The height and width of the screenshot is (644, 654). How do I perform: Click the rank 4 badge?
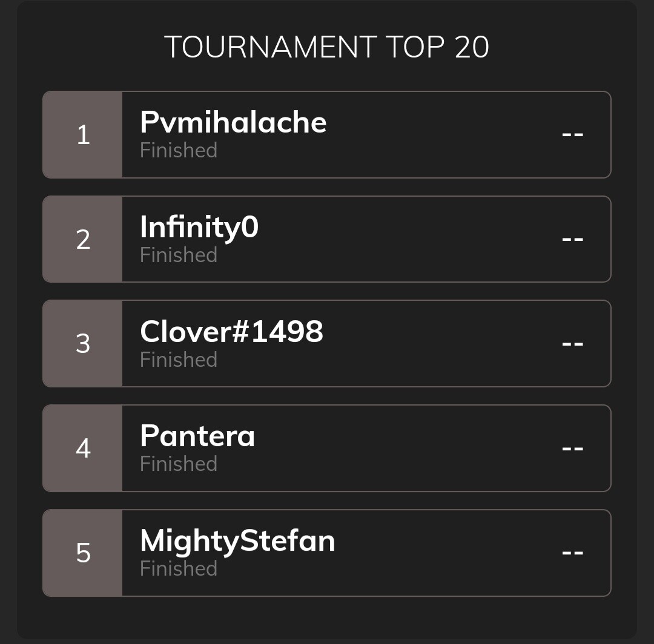pos(82,448)
